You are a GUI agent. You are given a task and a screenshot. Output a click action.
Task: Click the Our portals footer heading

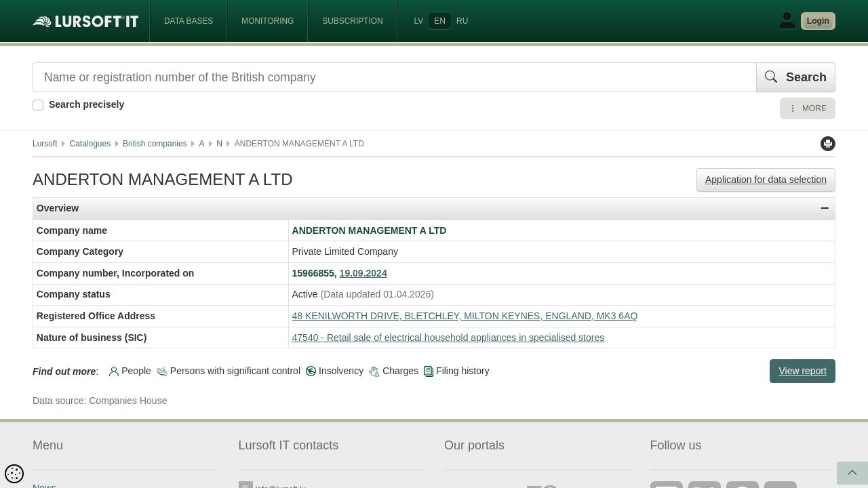coord(474,445)
